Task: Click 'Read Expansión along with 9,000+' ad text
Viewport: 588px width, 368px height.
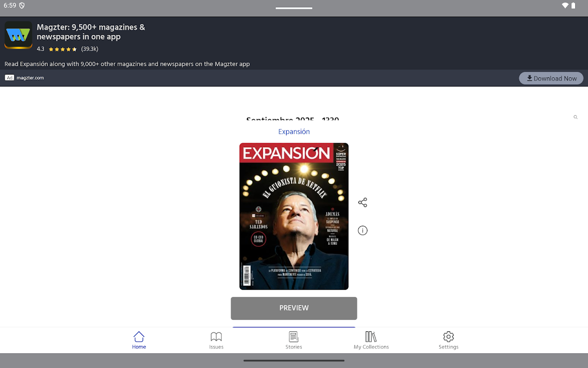Action: pyautogui.click(x=127, y=64)
